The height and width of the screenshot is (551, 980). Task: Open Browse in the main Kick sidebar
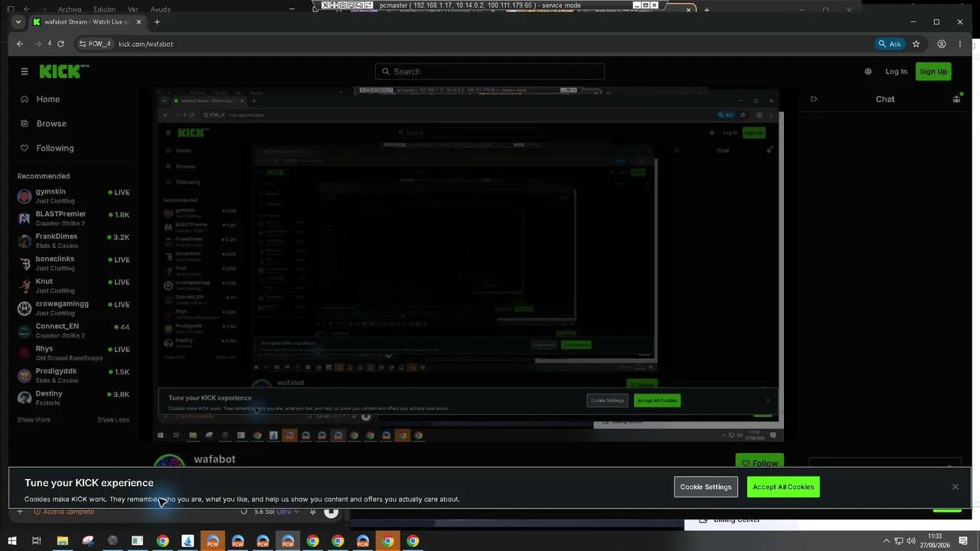click(74, 123)
